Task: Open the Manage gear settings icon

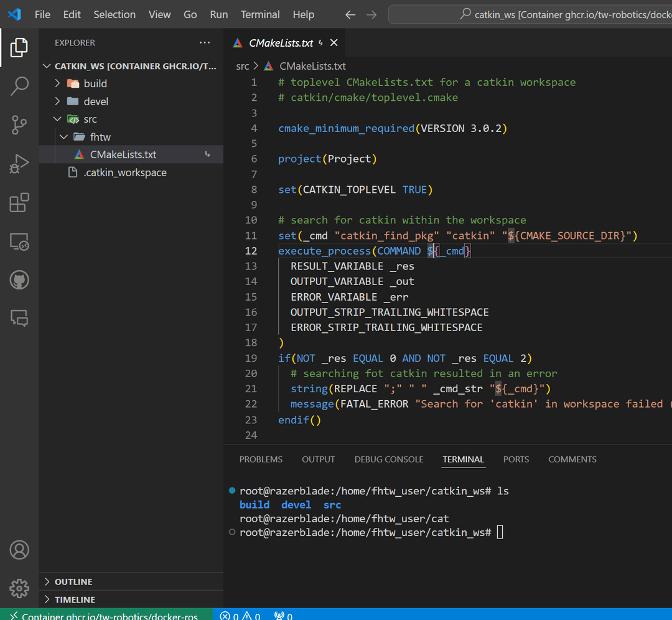Action: [19, 588]
